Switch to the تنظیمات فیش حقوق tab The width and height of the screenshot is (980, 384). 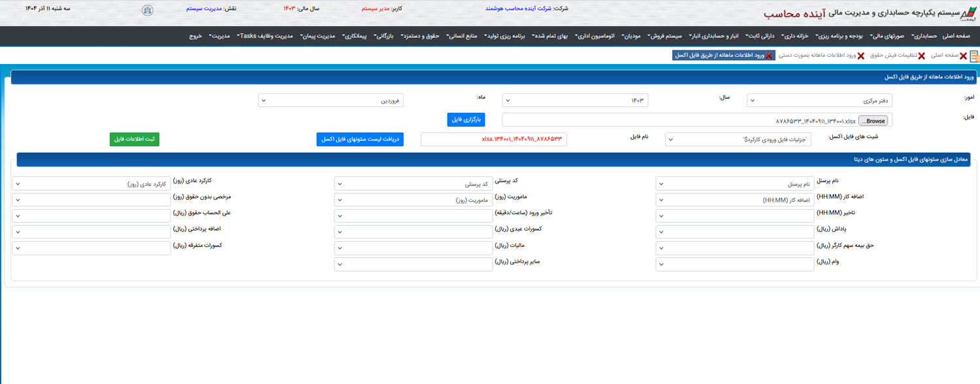point(892,56)
